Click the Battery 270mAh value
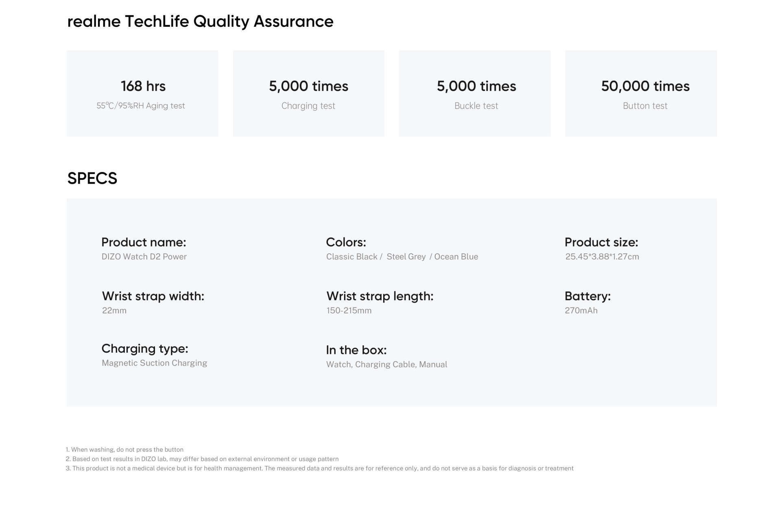The height and width of the screenshot is (532, 781). (581, 311)
